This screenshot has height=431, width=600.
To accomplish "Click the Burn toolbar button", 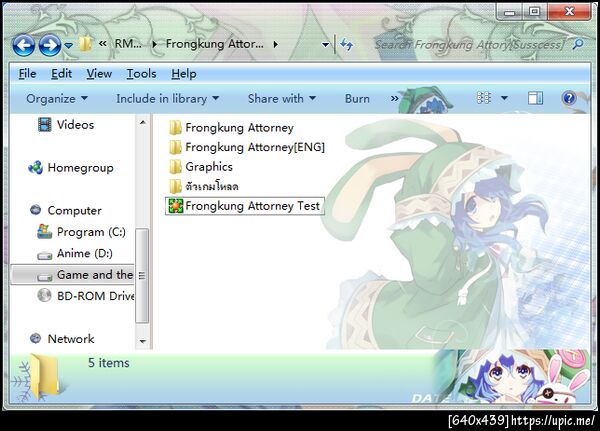I will coord(357,99).
